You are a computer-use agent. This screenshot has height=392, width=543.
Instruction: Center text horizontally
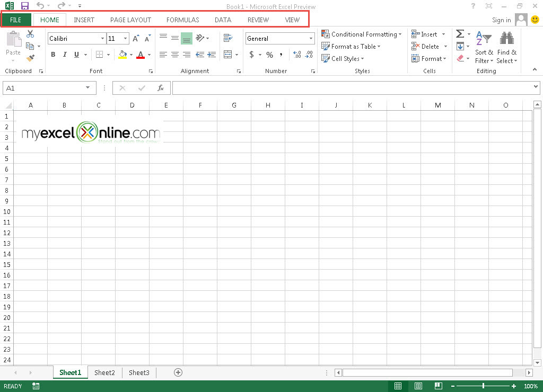click(x=175, y=55)
